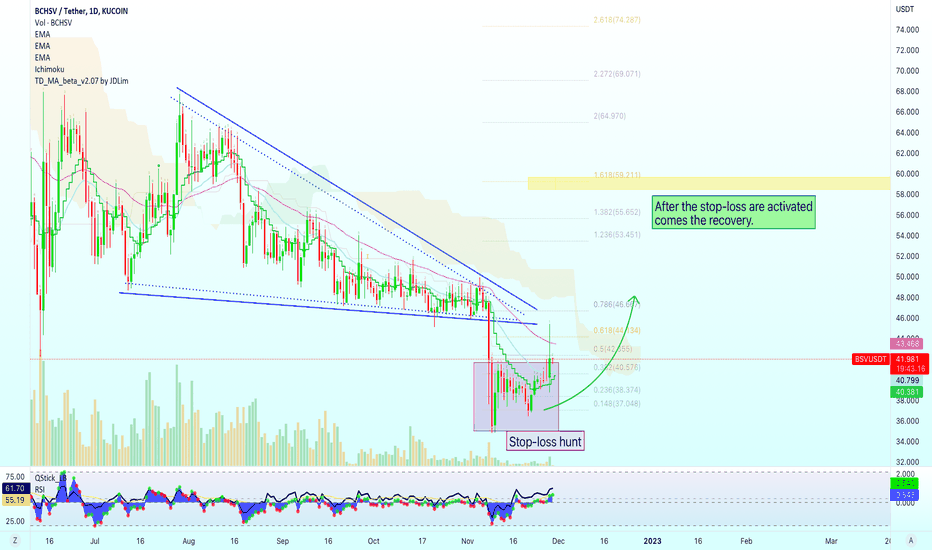Click the 61.70 RSI value label
The height and width of the screenshot is (550, 932).
tap(15, 488)
